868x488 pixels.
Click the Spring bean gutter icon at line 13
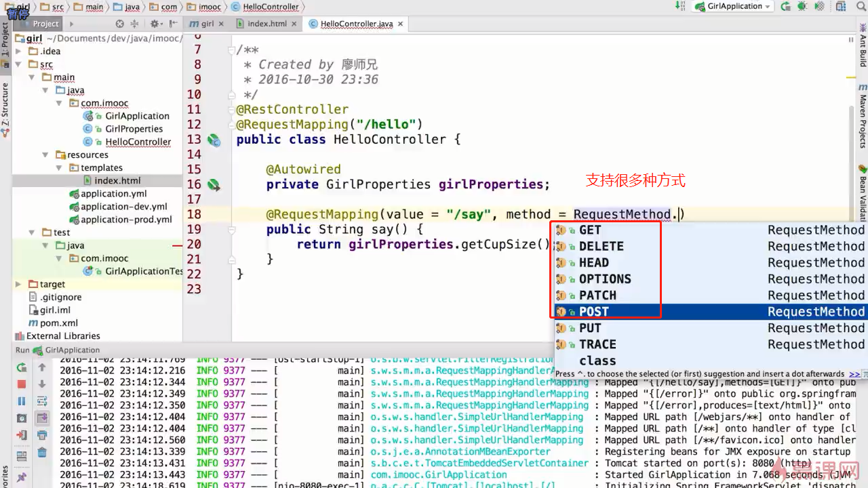coord(214,140)
